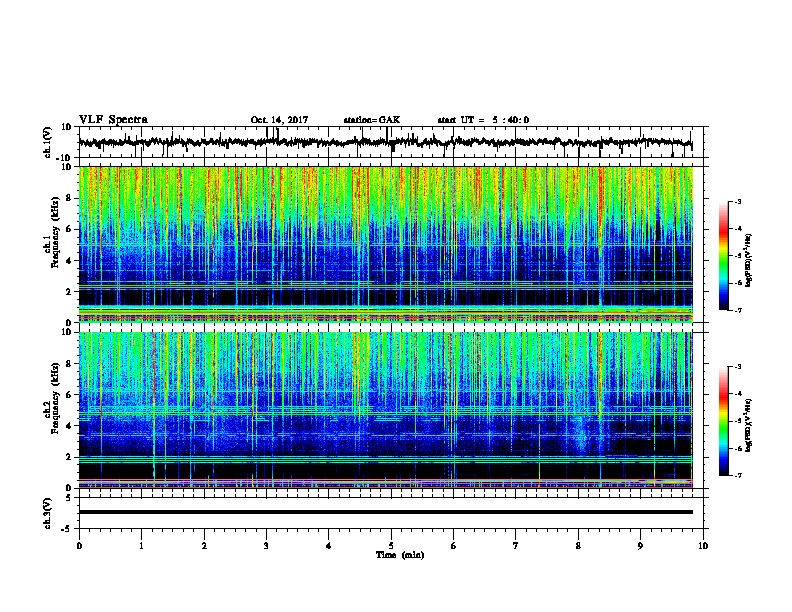Click the "2" tick on time axis
Viewport: 792px width, 612px height.
point(204,546)
